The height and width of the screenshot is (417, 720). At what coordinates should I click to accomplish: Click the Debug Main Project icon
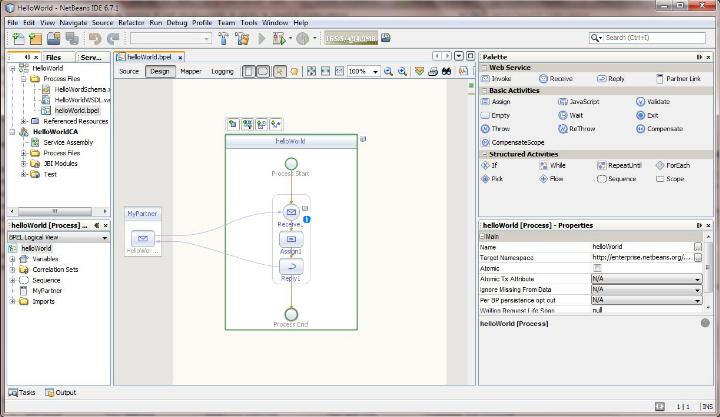click(279, 39)
